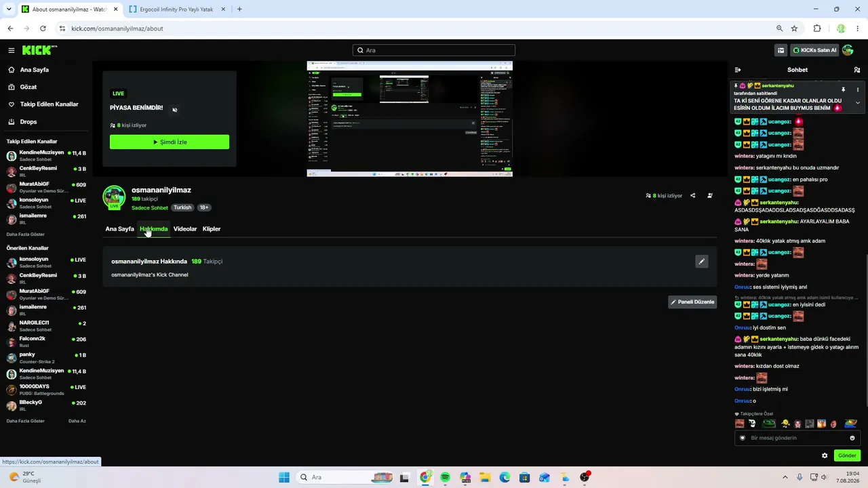
Task: Click the Şimdi İzle button
Action: pos(170,142)
